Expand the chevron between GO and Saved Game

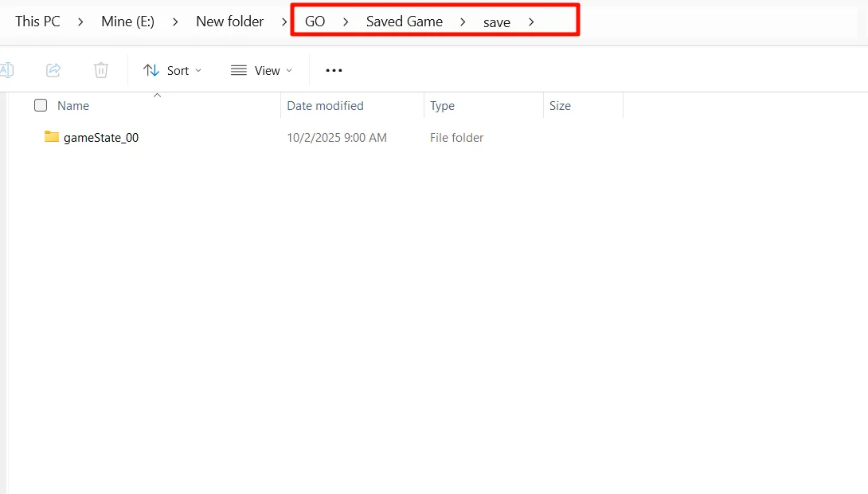pyautogui.click(x=346, y=22)
